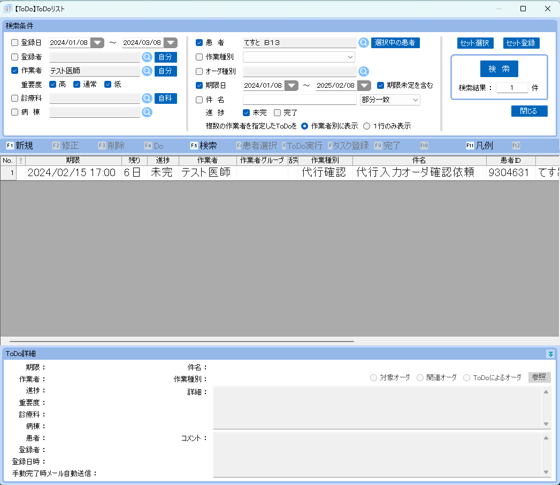The width and height of the screenshot is (560, 485).
Task: Click the セット登録 button
Action: pyautogui.click(x=521, y=43)
